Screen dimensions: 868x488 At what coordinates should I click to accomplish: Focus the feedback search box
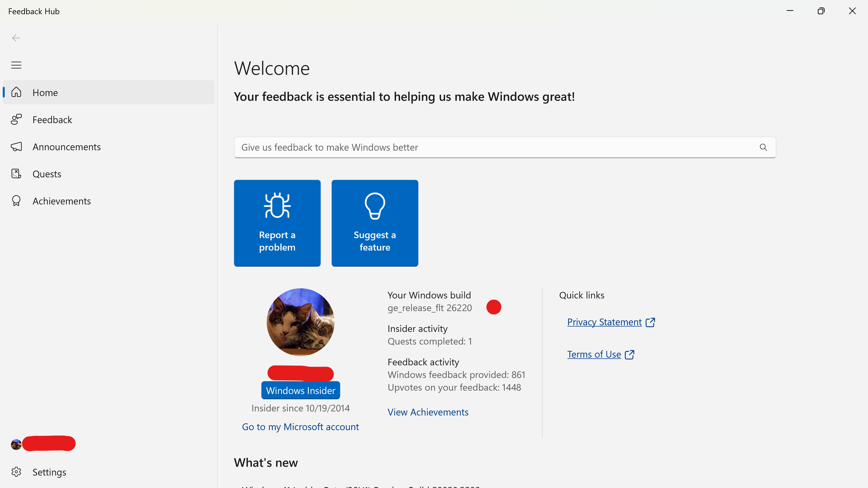click(x=505, y=148)
